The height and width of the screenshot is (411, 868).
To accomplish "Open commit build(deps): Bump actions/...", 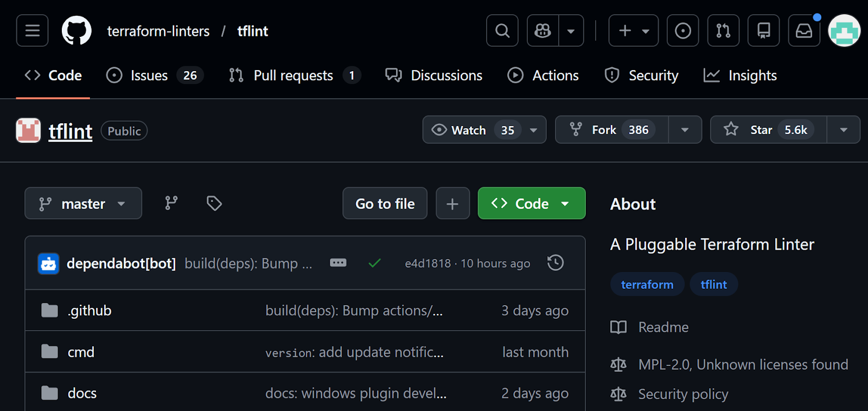I will pyautogui.click(x=354, y=311).
